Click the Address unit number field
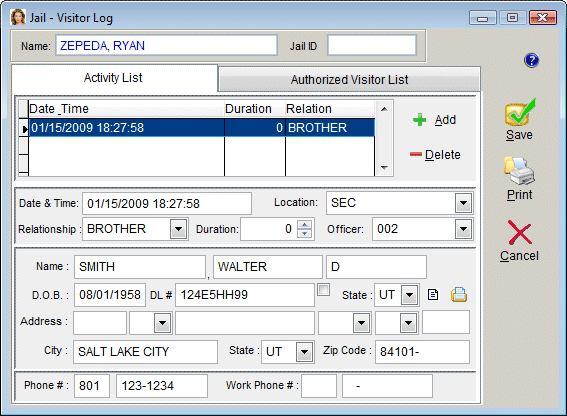 click(x=446, y=322)
